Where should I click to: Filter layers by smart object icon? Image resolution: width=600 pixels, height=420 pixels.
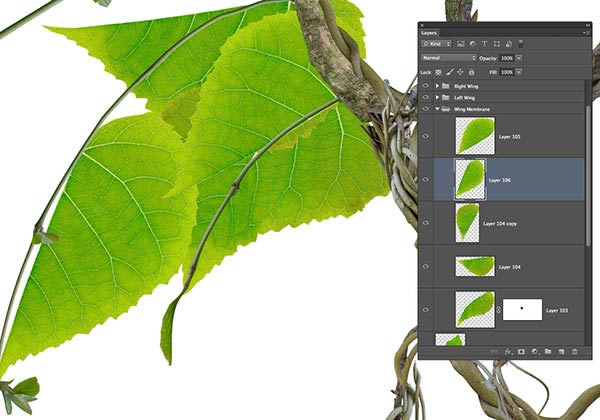(x=509, y=44)
